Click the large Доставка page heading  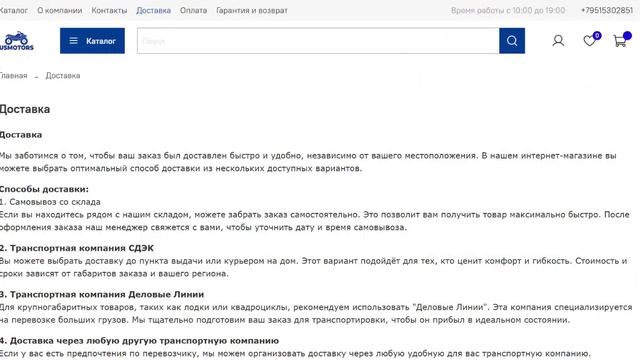(x=24, y=109)
